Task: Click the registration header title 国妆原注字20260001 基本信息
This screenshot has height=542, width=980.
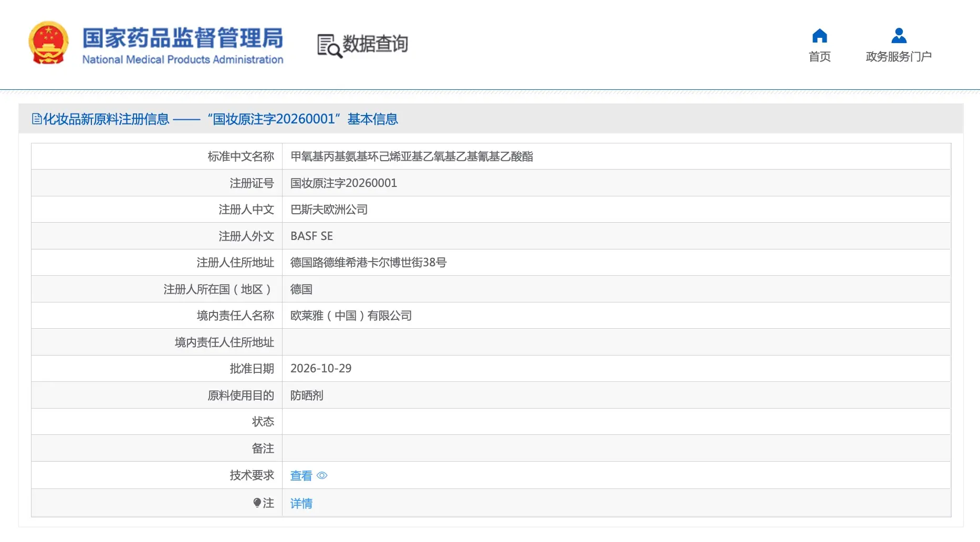Action: coord(303,119)
